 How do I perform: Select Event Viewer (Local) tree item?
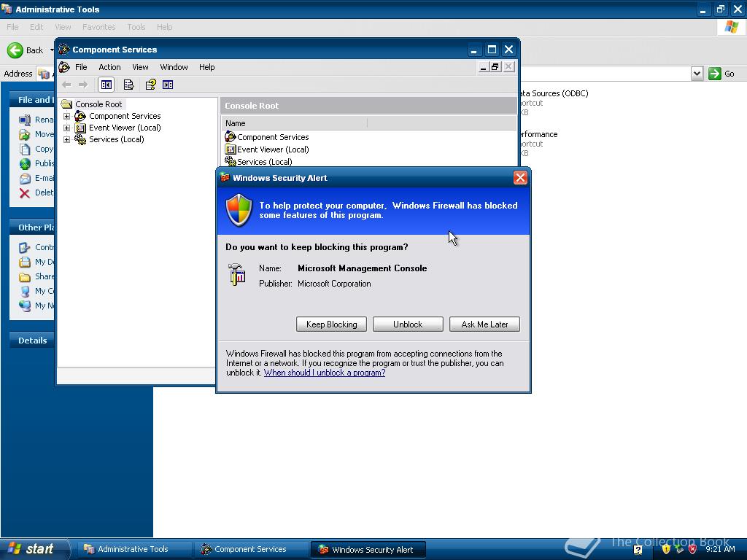pos(125,128)
